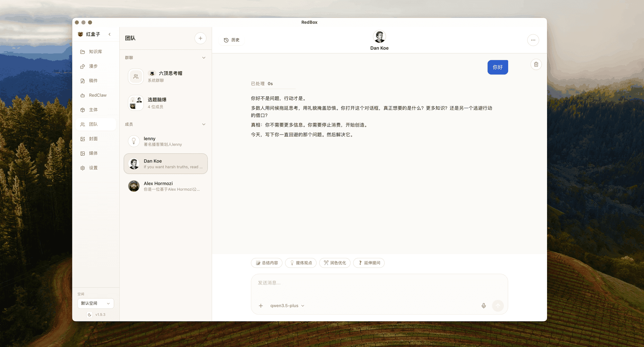Select the 漫步 sidebar item
Viewport: 644px width, 347px height.
click(95, 66)
